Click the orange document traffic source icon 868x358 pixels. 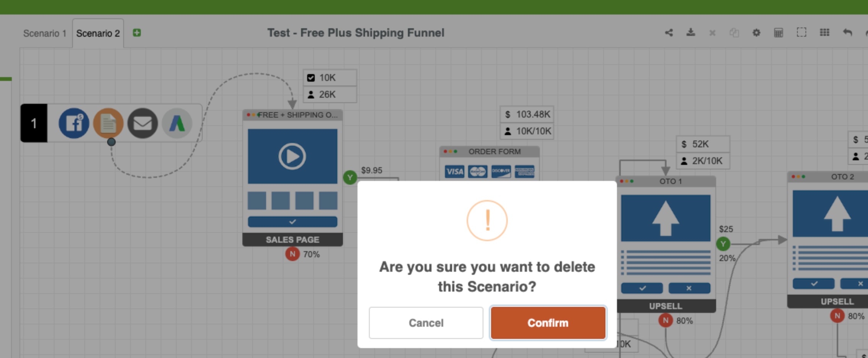coord(108,123)
